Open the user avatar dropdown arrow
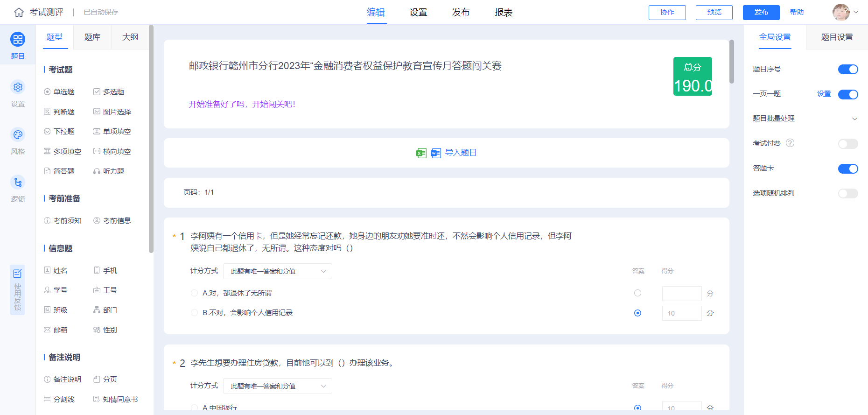Viewport: 868px width, 415px height. tap(856, 12)
